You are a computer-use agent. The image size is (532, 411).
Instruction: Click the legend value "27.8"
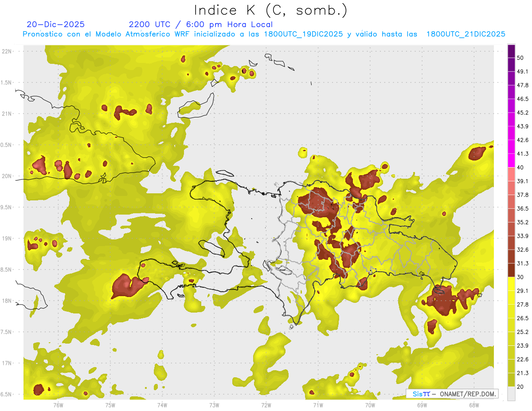click(x=523, y=305)
